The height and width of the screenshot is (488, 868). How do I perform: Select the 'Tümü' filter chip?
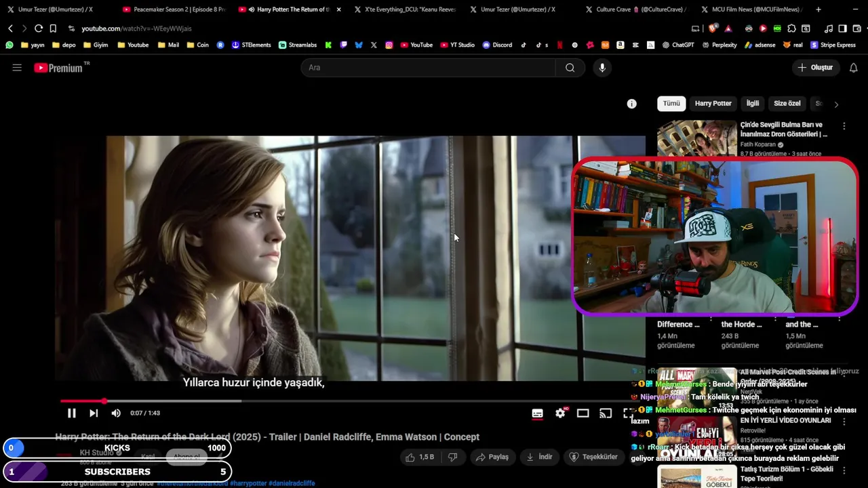[671, 104]
